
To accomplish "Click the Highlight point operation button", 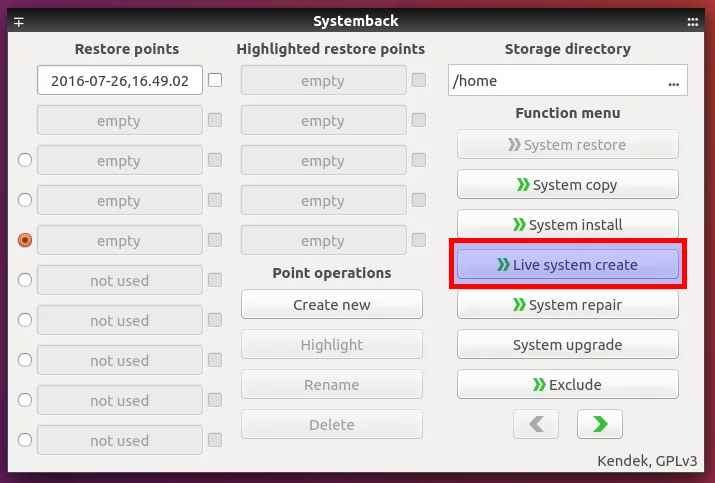I will (x=332, y=344).
